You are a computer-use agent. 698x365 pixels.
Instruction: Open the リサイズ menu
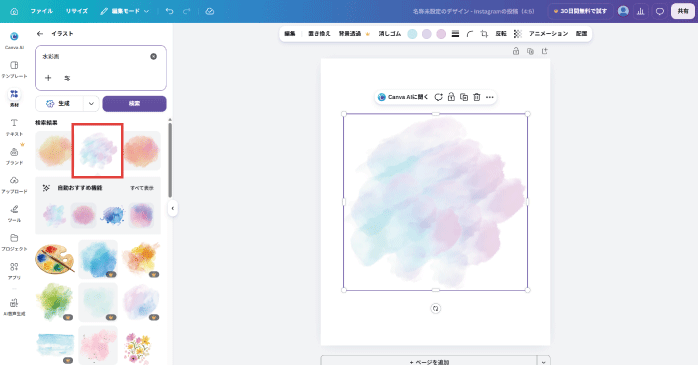pyautogui.click(x=77, y=11)
